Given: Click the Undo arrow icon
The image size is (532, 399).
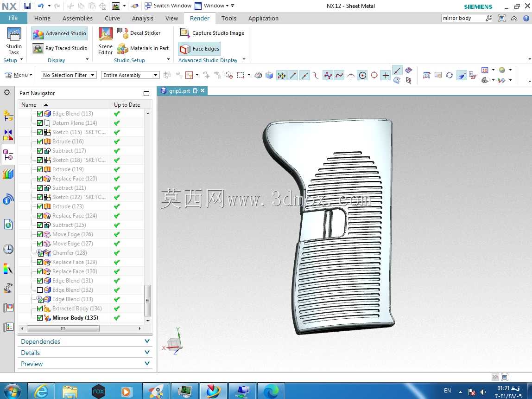Looking at the screenshot, I should [41, 6].
